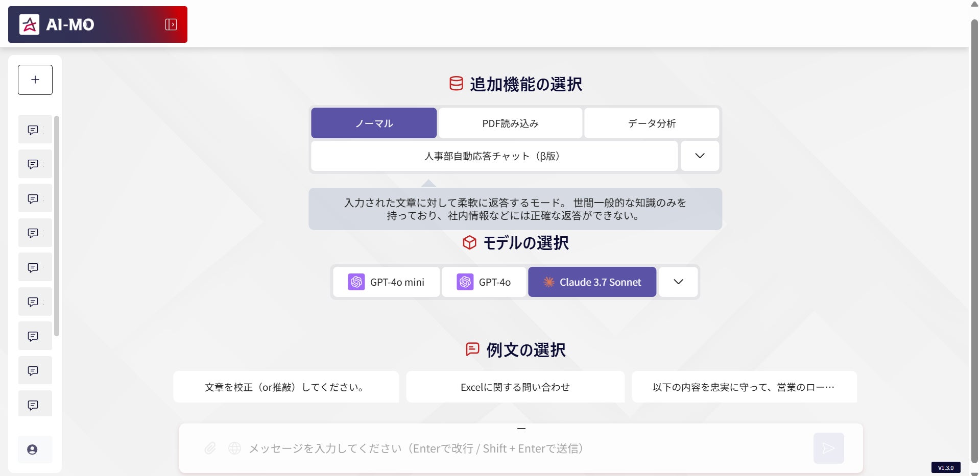Image resolution: width=980 pixels, height=476 pixels.
Task: Click the sidebar chat history scrollbar
Action: click(x=57, y=226)
